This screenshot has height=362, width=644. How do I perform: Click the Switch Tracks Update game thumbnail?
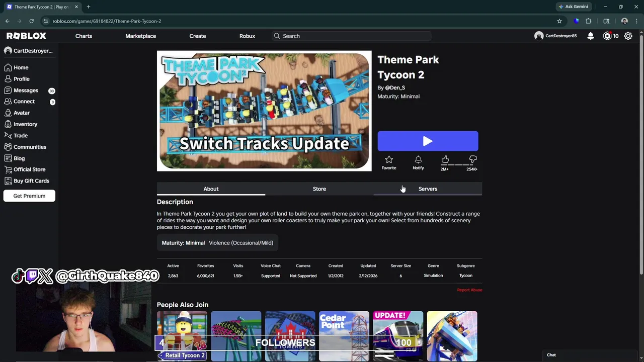[264, 111]
